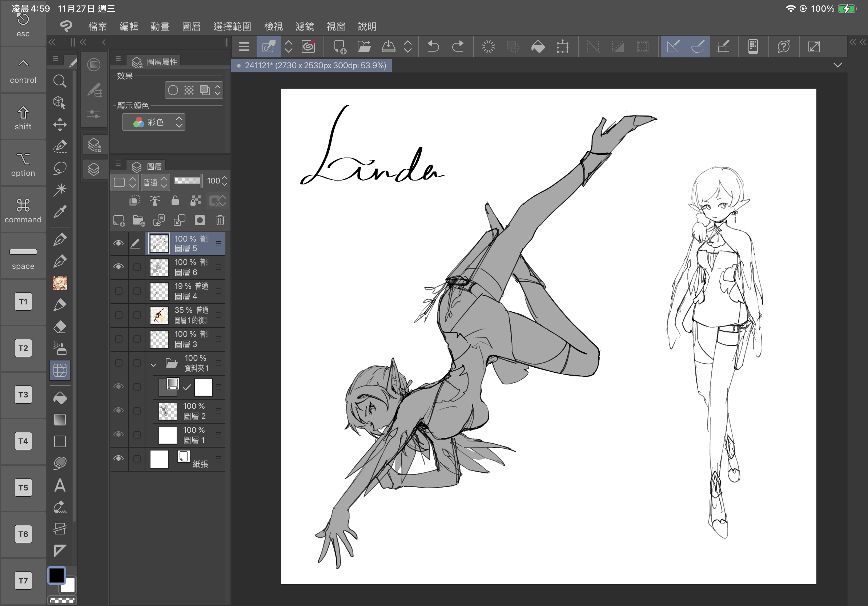Click the Undo arrow in command bar

(x=433, y=47)
